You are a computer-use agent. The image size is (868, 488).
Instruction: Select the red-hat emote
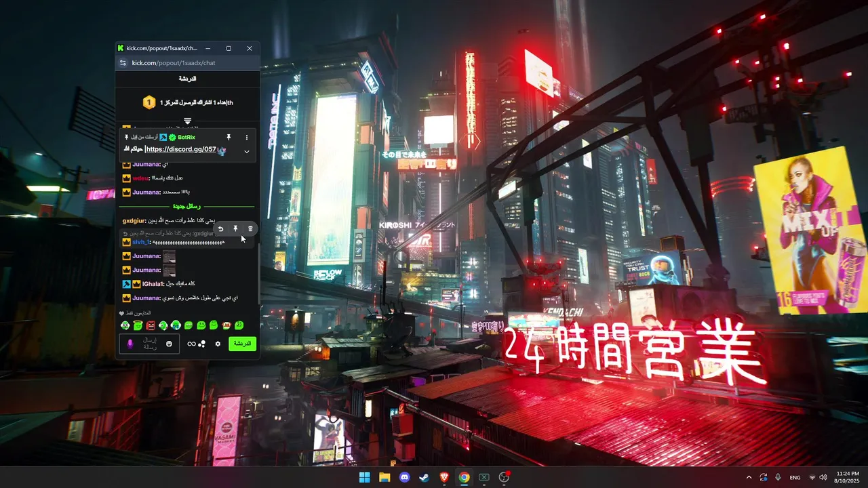[226, 325]
